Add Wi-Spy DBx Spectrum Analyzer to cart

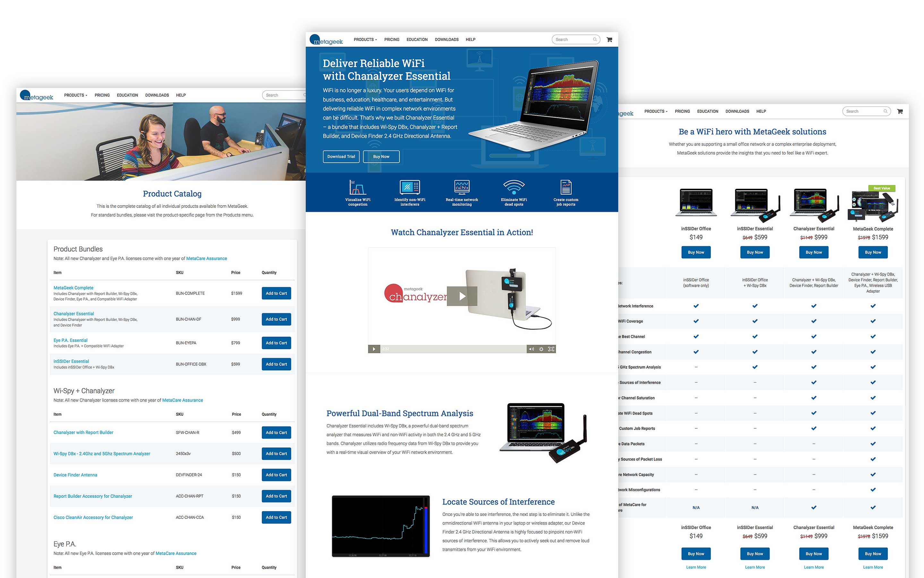pyautogui.click(x=276, y=454)
